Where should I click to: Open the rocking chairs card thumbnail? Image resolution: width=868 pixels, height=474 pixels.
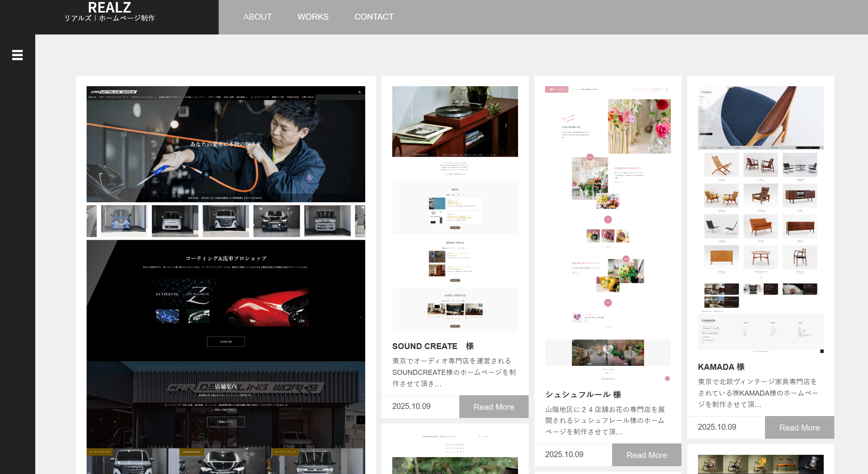coord(760,464)
